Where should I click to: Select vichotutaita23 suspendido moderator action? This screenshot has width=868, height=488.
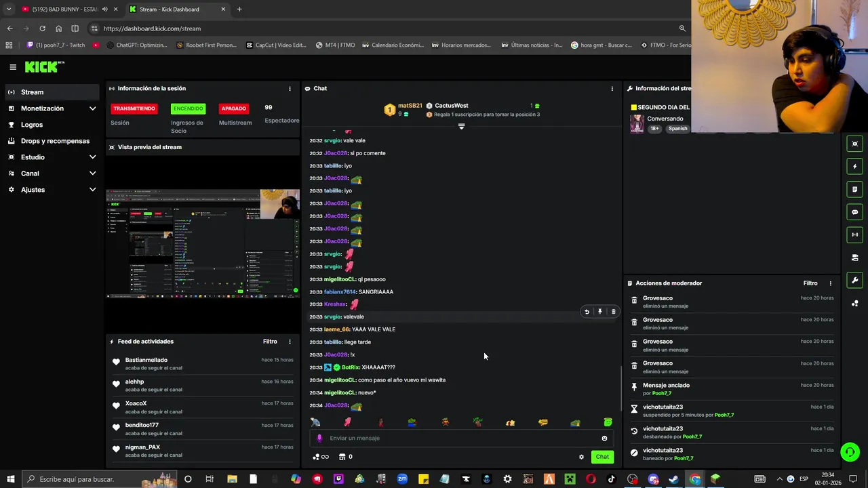coord(732,411)
